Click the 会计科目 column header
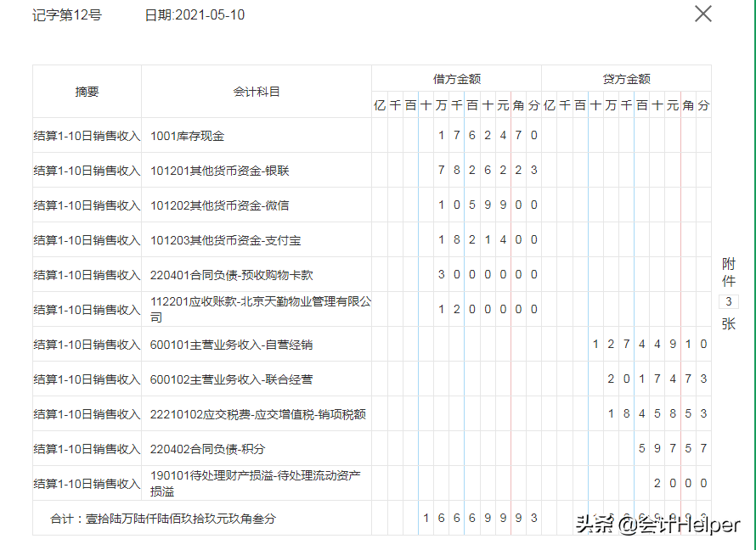756x550 pixels. click(x=255, y=93)
